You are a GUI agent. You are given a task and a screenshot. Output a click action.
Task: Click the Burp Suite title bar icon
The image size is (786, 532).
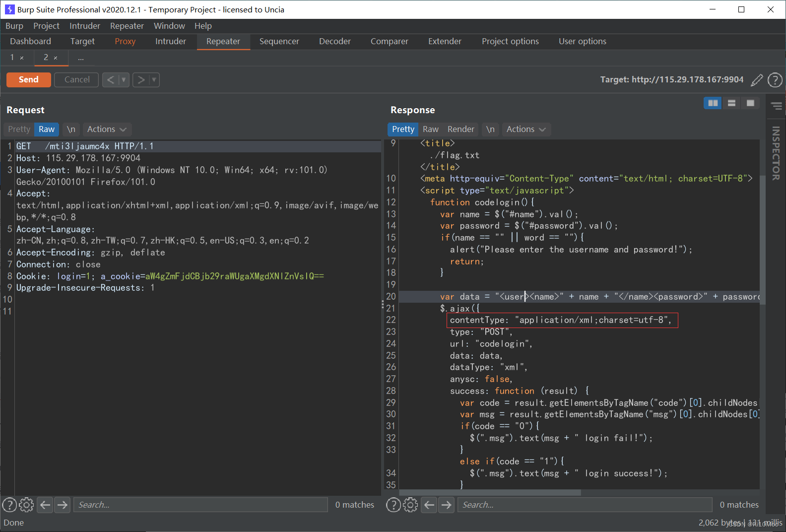[x=9, y=9]
